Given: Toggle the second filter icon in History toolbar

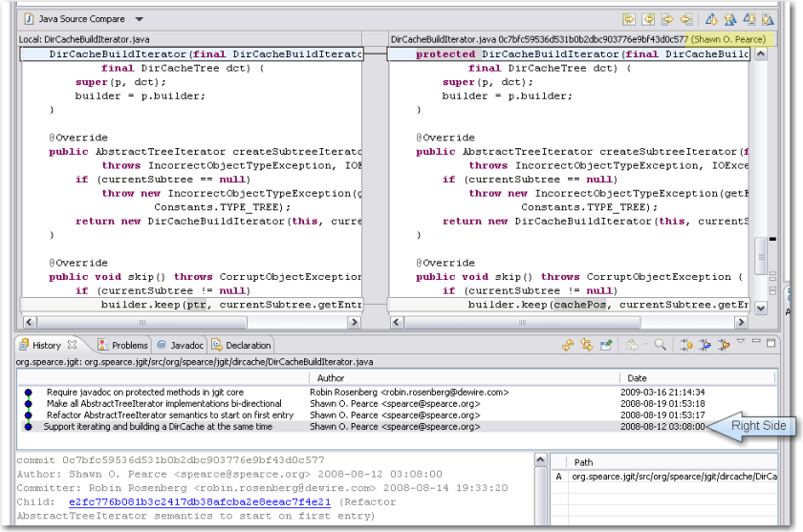Looking at the screenshot, I should (704, 345).
